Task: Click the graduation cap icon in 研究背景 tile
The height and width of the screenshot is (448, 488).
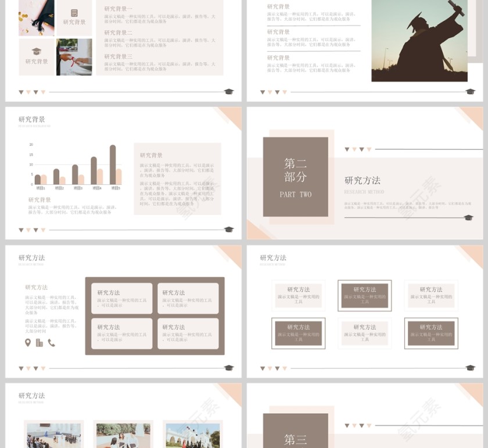Action: (37, 52)
